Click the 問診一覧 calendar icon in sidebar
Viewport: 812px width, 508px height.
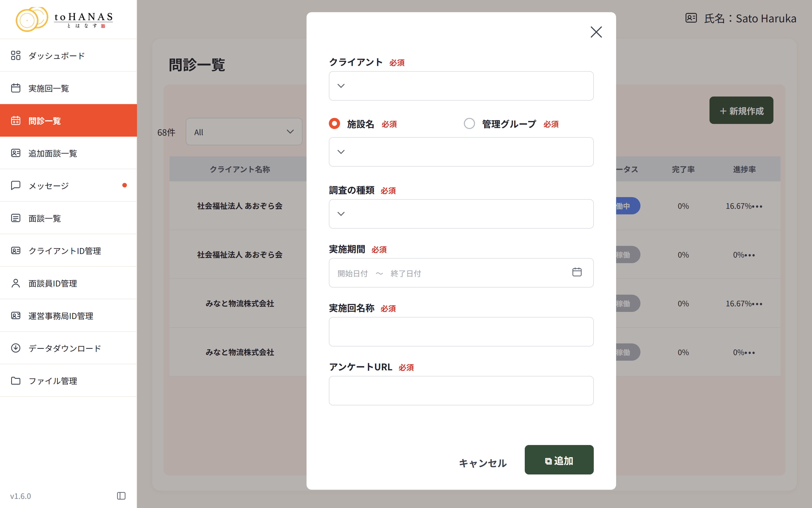point(16,121)
